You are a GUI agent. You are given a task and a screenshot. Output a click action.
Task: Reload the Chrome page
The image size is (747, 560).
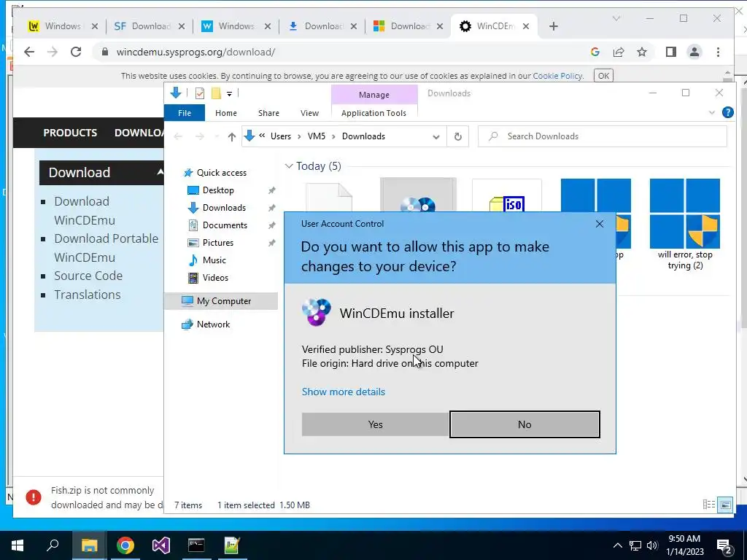click(x=76, y=52)
